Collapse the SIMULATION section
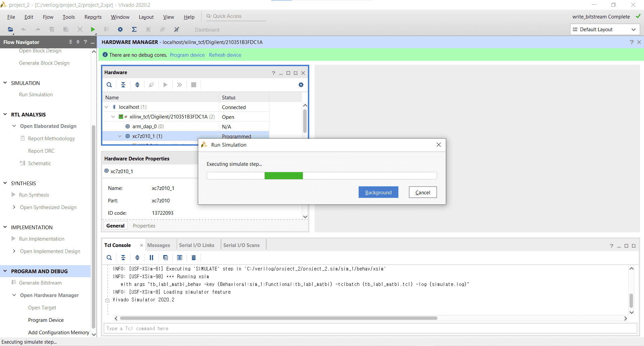 coord(5,83)
